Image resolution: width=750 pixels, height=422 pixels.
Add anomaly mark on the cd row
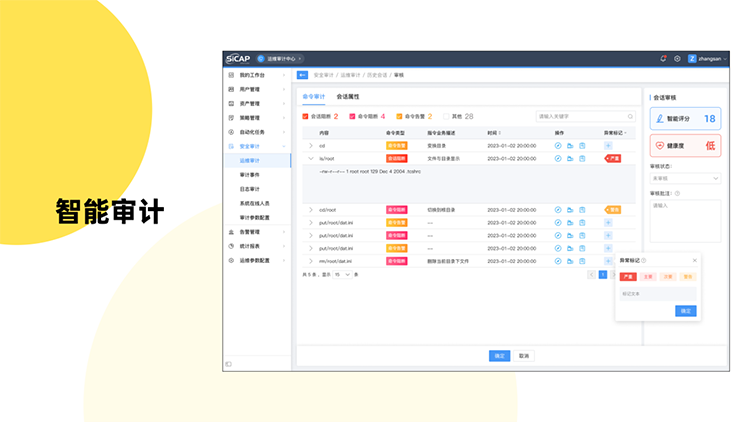[608, 146]
